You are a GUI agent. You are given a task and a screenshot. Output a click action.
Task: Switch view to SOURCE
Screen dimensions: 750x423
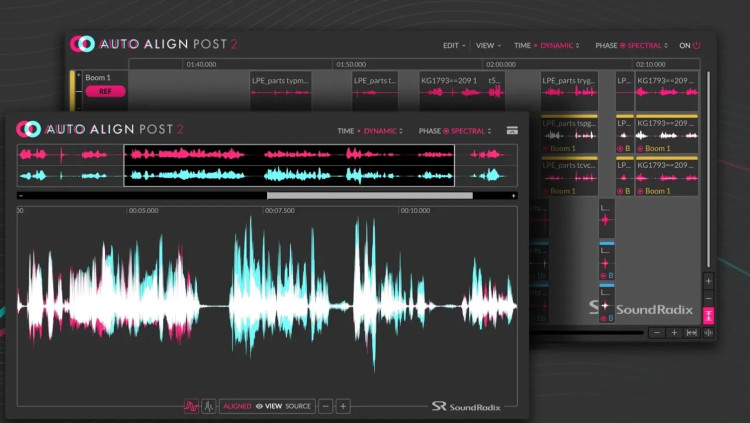(x=298, y=406)
